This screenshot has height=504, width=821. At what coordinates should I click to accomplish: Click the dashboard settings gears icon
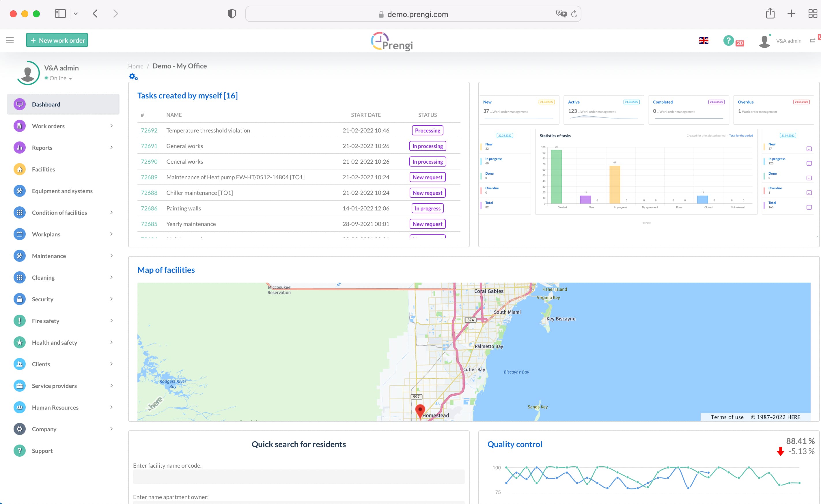[133, 77]
